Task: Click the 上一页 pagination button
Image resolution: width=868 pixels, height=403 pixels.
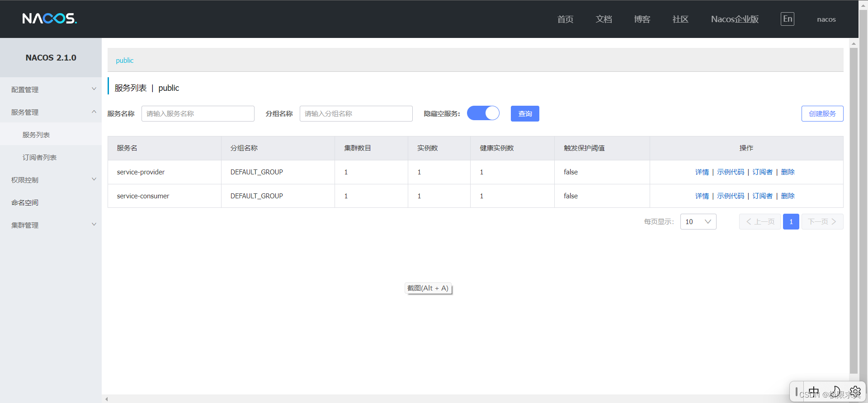Action: tap(760, 221)
